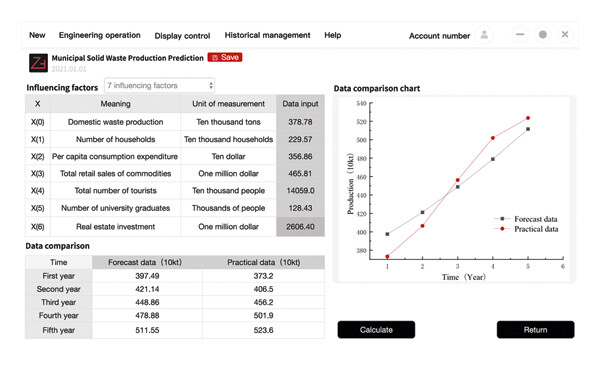Click the Account number label
The height and width of the screenshot is (370, 600).
[439, 36]
